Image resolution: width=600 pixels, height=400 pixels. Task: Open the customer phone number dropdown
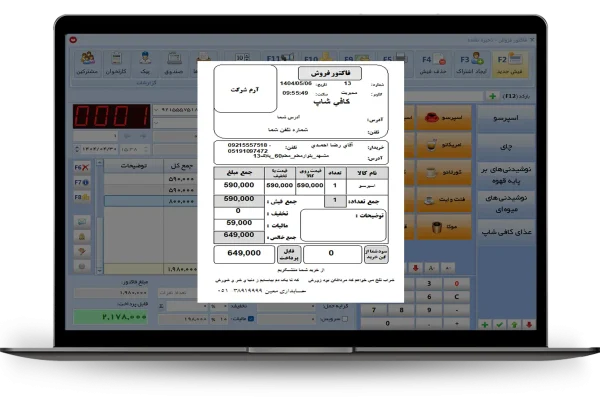[156, 110]
